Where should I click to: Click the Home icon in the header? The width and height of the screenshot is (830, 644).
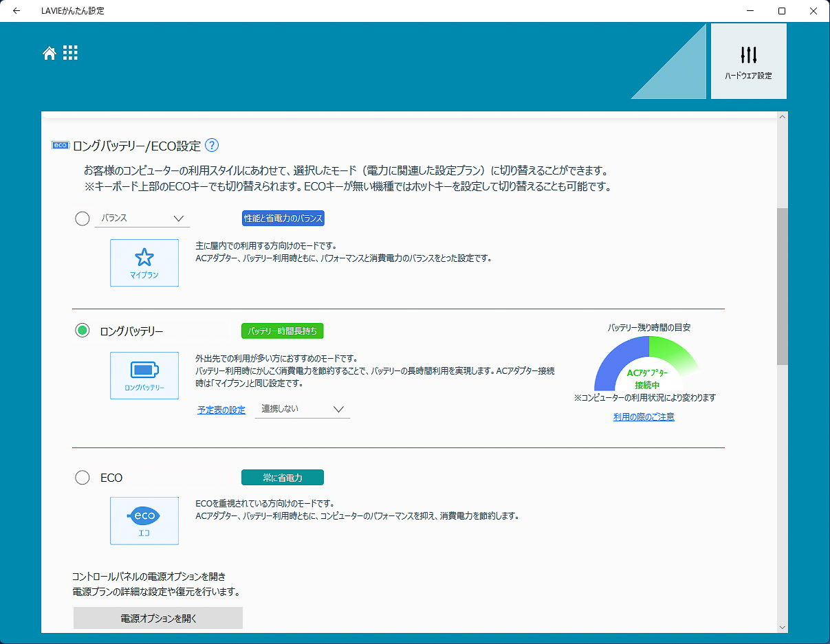pyautogui.click(x=49, y=53)
